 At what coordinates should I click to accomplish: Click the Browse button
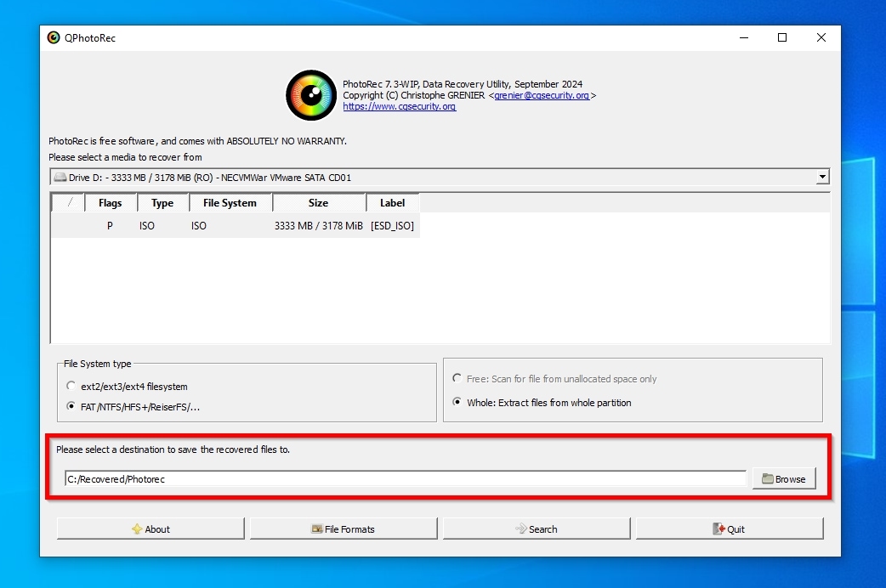pyautogui.click(x=784, y=478)
